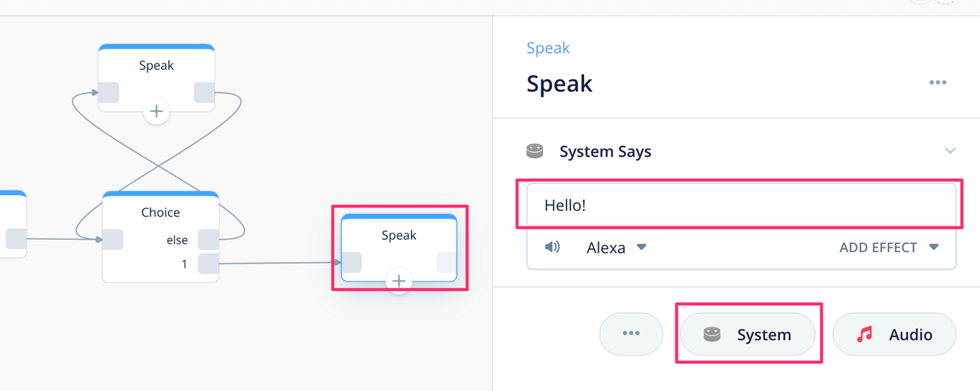The height and width of the screenshot is (391, 980).
Task: Select the top Speak block title
Action: tap(156, 65)
